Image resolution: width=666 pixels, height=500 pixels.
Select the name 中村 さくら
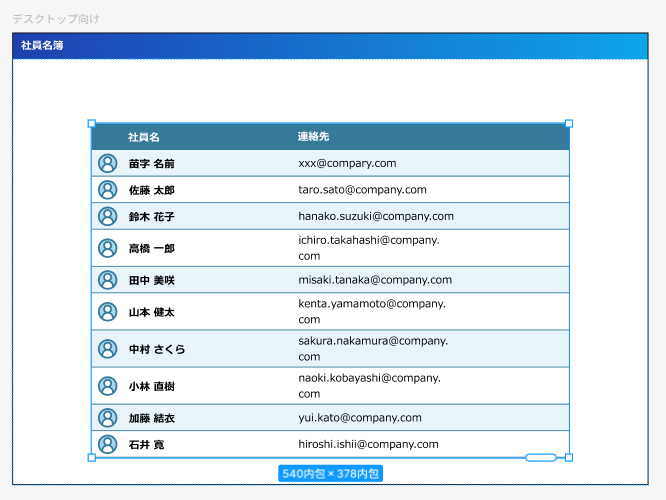pyautogui.click(x=157, y=349)
